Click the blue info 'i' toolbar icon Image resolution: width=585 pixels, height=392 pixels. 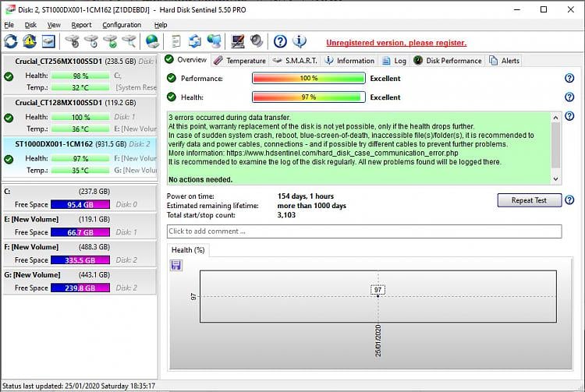pos(299,41)
